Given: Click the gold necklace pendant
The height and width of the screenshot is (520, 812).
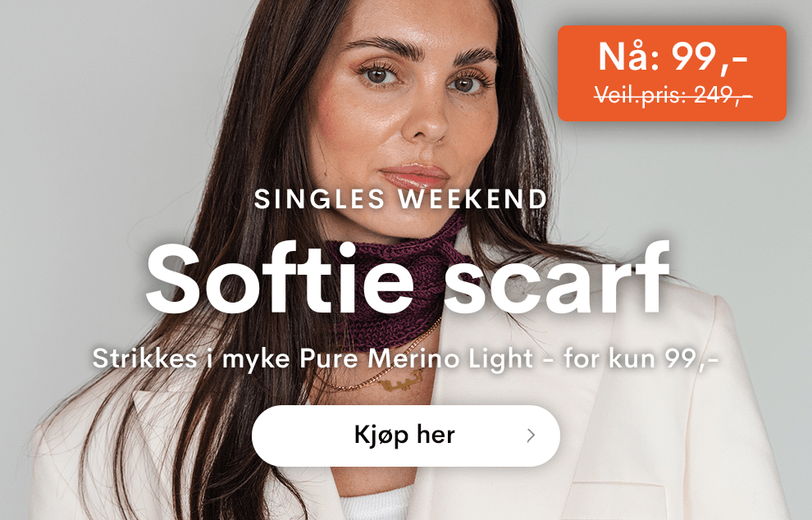Looking at the screenshot, I should click(398, 383).
